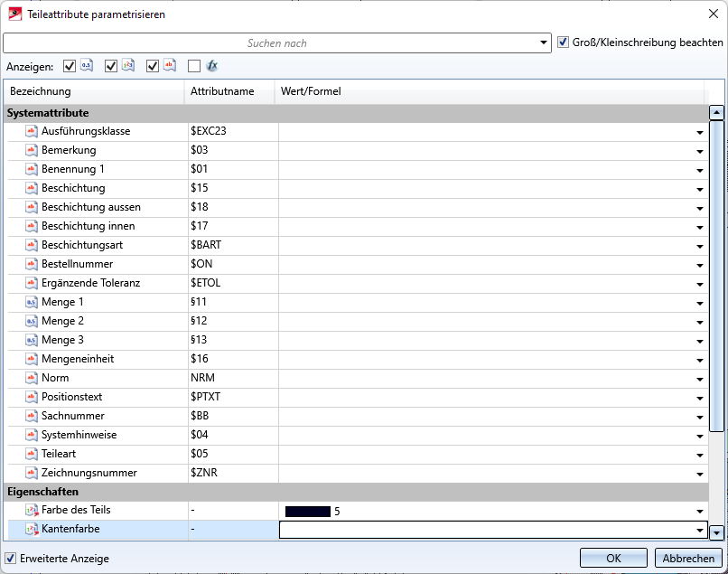Viewport: 728px width, 574px height.
Task: Click the icon next to Kantenfarbe row
Action: pos(32,530)
